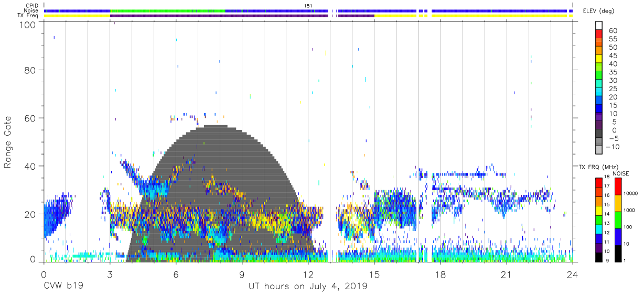Click the x-axis tick label '24'
644x297 pixels.
click(573, 274)
